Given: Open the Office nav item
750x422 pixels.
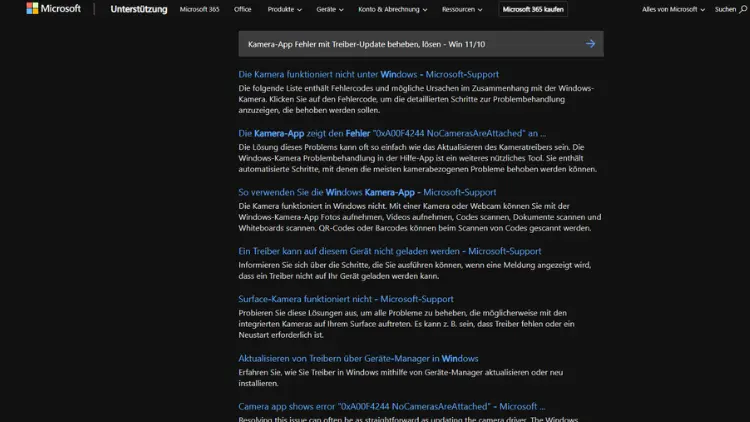Looking at the screenshot, I should click(243, 9).
